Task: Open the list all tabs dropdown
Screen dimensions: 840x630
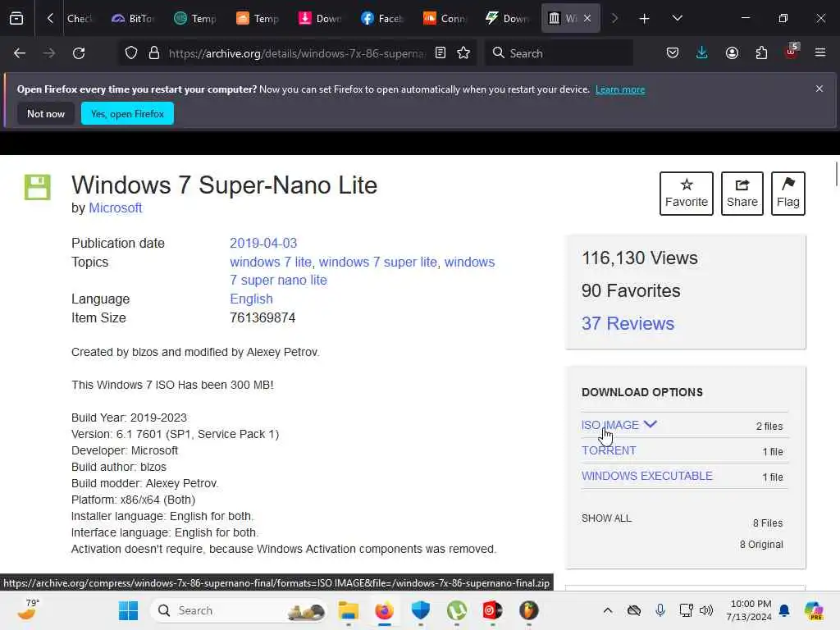Action: (x=677, y=18)
